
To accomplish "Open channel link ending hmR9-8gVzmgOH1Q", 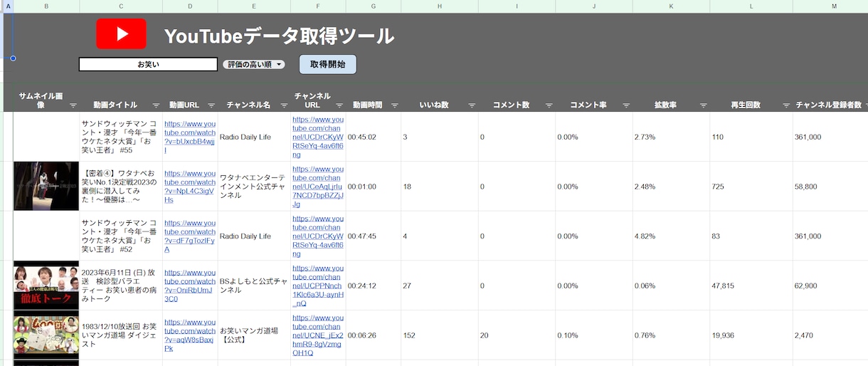I will [x=318, y=335].
